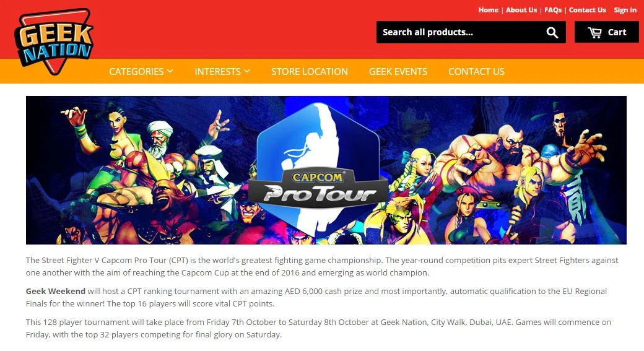Click the Home link at top
Screen dimensions: 644x351
point(489,10)
